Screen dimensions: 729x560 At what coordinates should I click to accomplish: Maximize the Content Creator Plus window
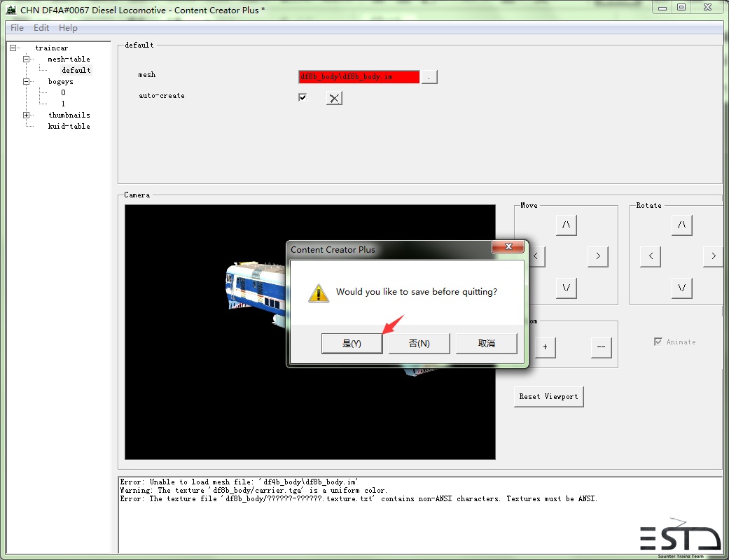[681, 8]
